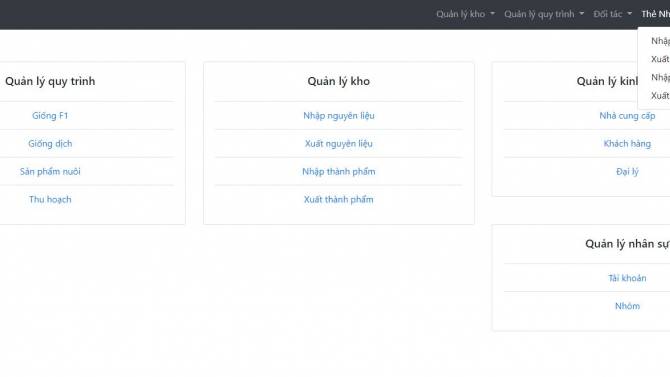Select Xuất nguyên liệu link
The height and width of the screenshot is (377, 670).
coord(339,144)
